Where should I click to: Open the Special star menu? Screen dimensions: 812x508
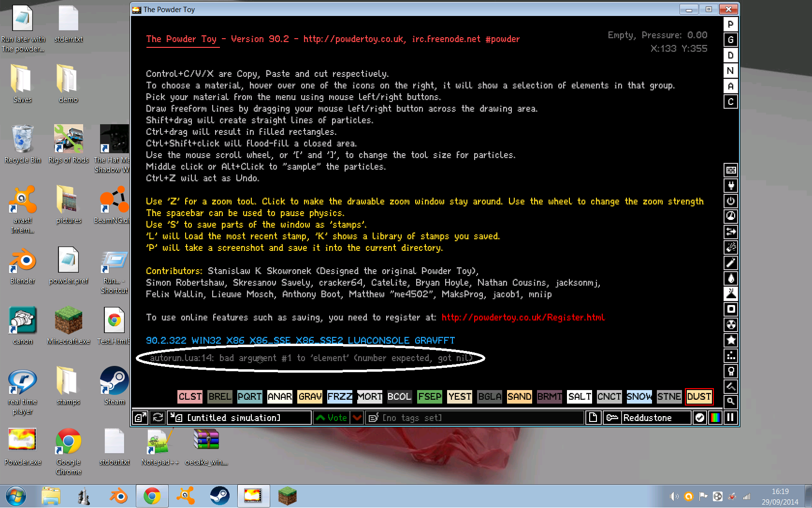pyautogui.click(x=731, y=340)
